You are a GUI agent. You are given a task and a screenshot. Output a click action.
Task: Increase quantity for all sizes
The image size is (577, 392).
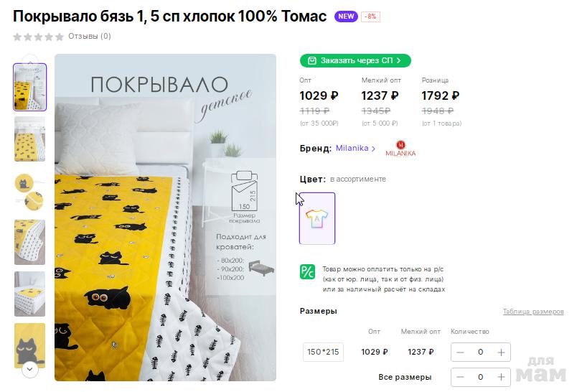click(x=501, y=377)
